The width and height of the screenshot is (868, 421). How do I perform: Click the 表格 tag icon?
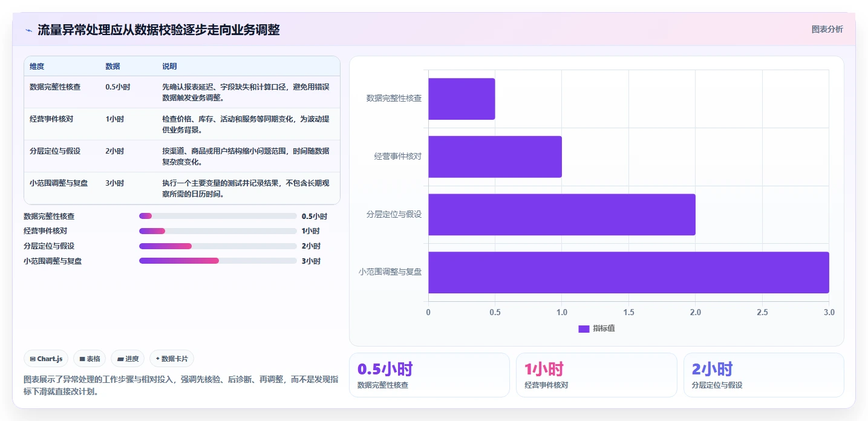tap(82, 359)
